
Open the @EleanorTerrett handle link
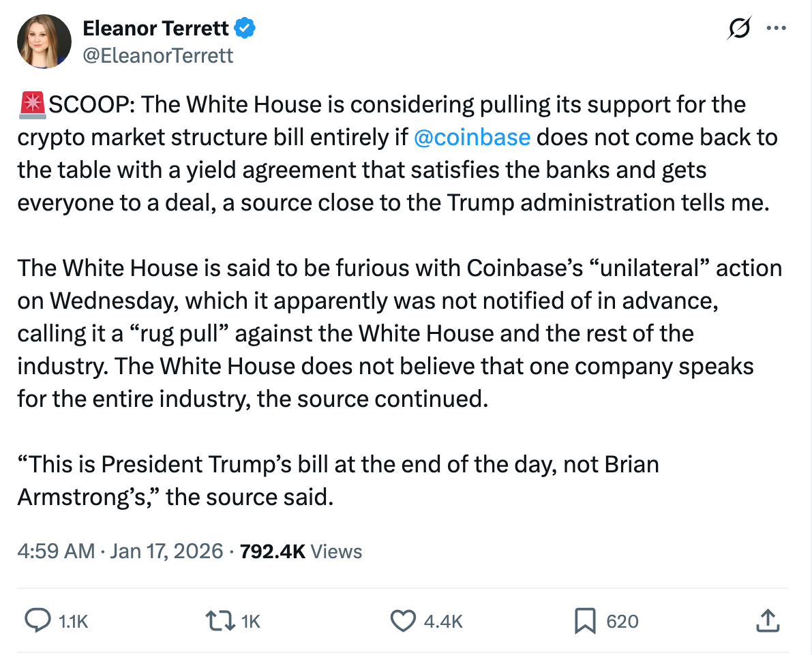pyautogui.click(x=157, y=55)
